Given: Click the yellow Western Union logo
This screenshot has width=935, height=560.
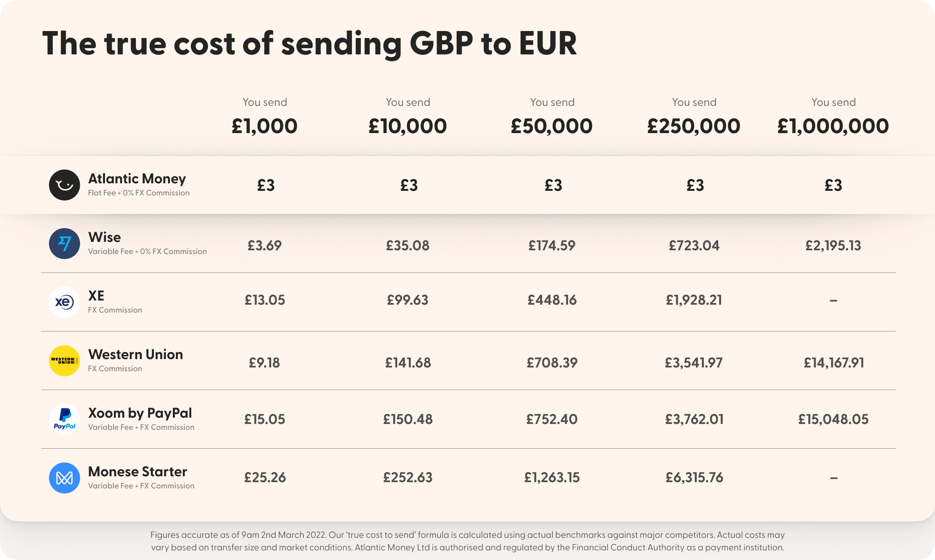Looking at the screenshot, I should click(64, 361).
